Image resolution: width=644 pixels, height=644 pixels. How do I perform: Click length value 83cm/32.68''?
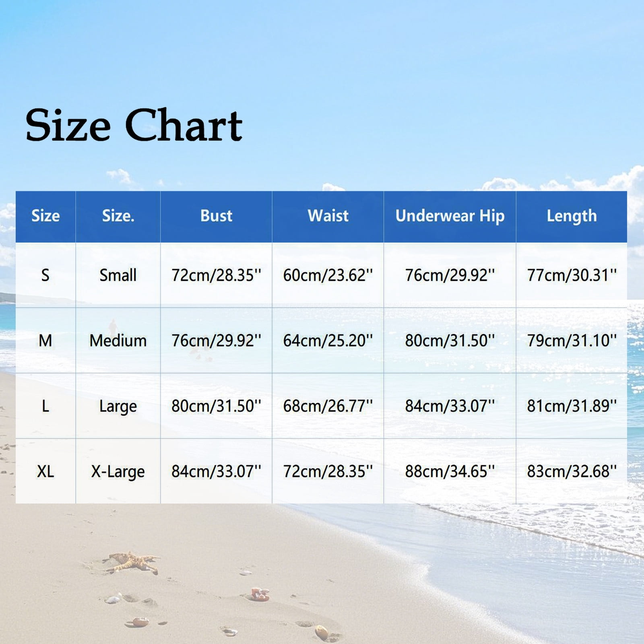tap(572, 471)
